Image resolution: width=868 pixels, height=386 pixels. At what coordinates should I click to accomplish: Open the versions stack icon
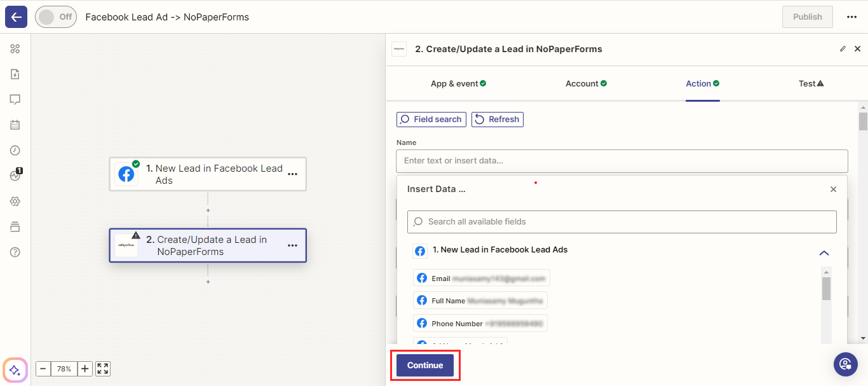15,227
